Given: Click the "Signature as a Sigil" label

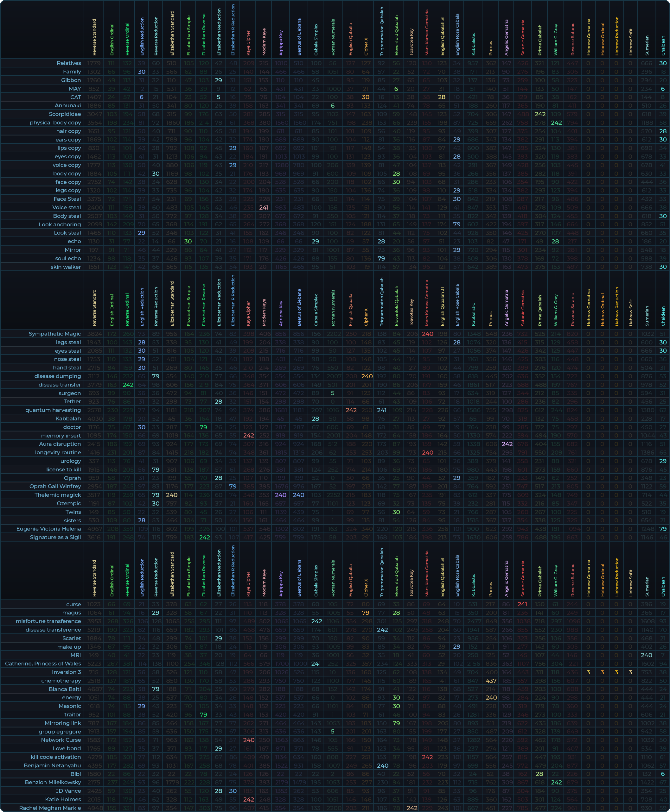Looking at the screenshot, I should click(x=55, y=537).
